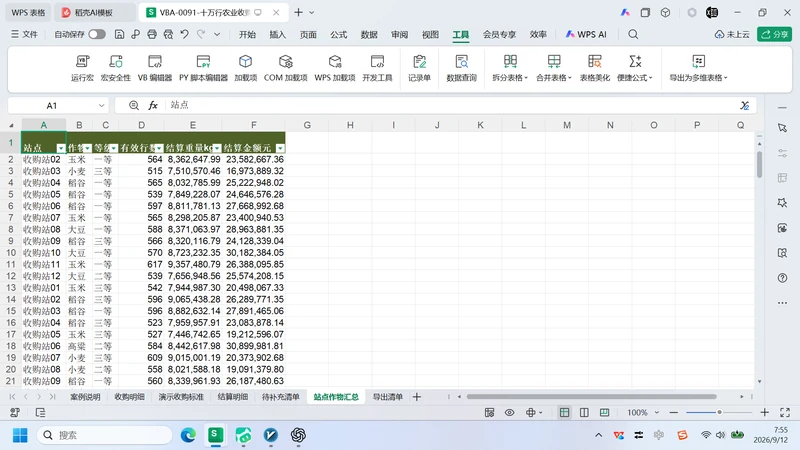Switch to 导出清单 sheet tab

[x=388, y=396]
